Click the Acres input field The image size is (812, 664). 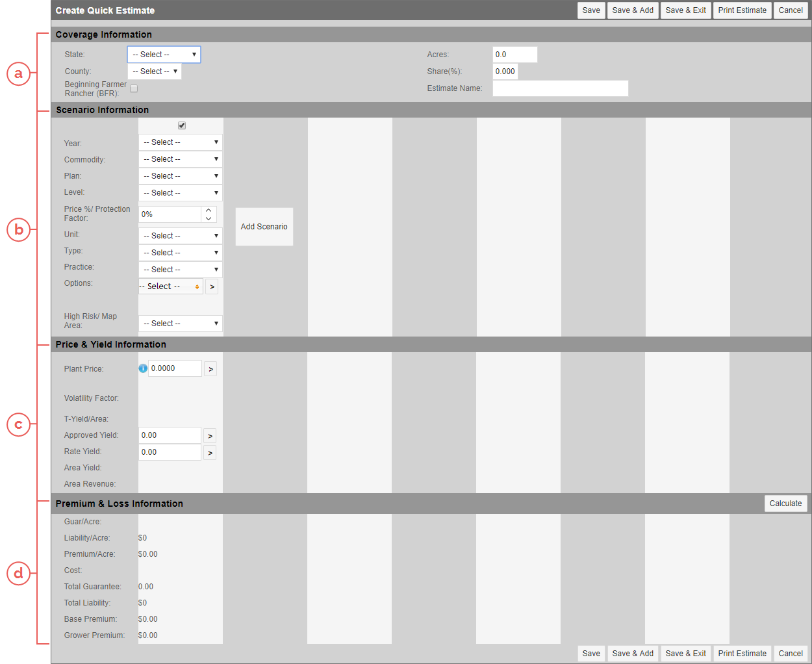514,55
